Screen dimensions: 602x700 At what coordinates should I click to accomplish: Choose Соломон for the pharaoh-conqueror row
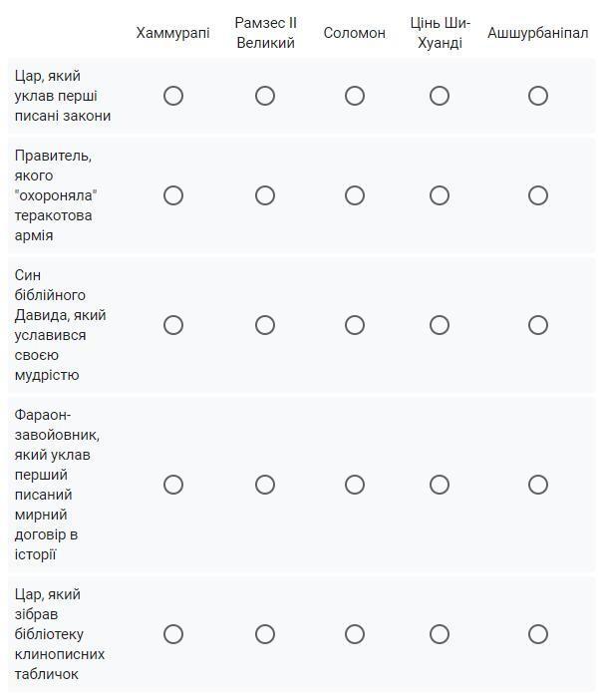coord(355,485)
